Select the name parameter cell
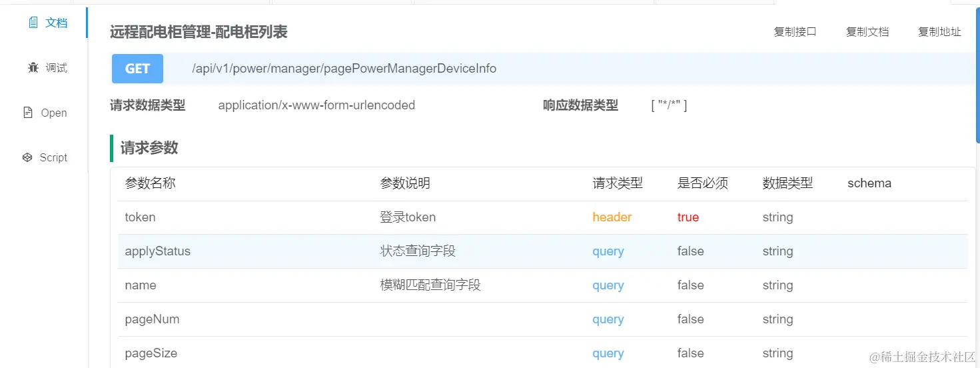This screenshot has height=368, width=980. (x=141, y=285)
